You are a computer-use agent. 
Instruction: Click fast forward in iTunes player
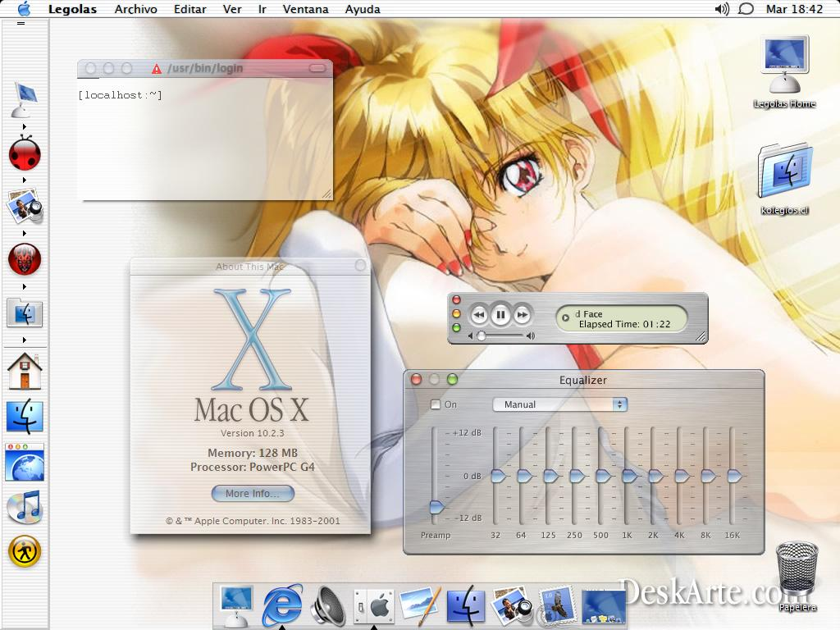click(x=523, y=314)
